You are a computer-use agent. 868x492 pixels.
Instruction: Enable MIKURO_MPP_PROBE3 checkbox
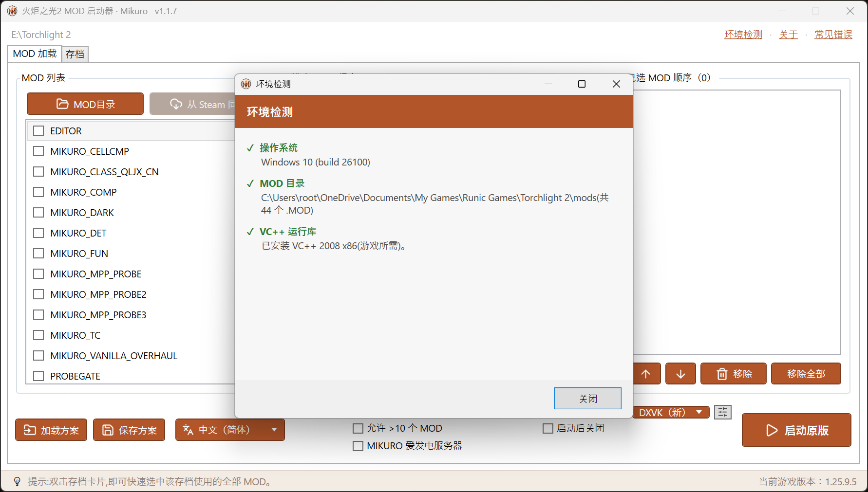(x=38, y=315)
